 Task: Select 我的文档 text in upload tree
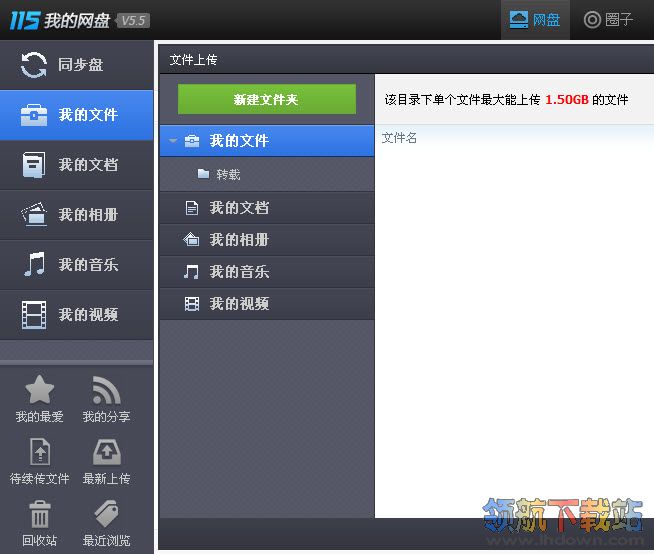[x=239, y=208]
